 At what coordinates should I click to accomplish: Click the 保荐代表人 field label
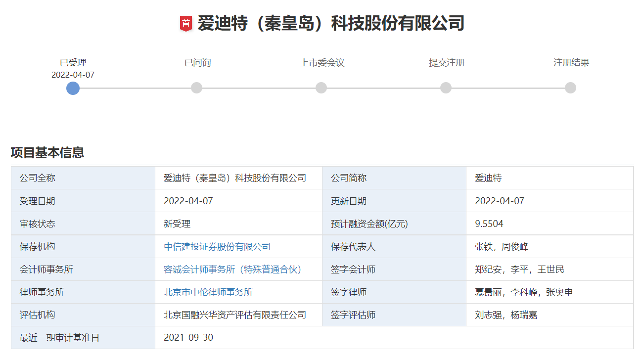click(353, 247)
